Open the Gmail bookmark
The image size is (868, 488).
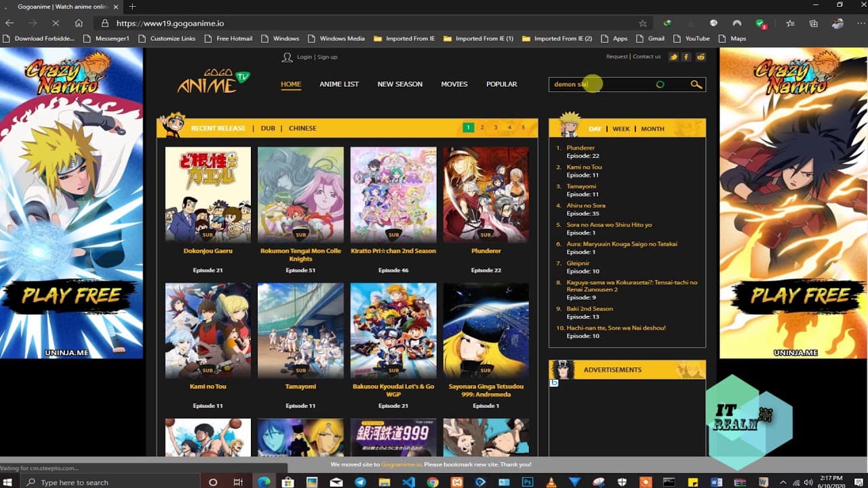click(650, 39)
